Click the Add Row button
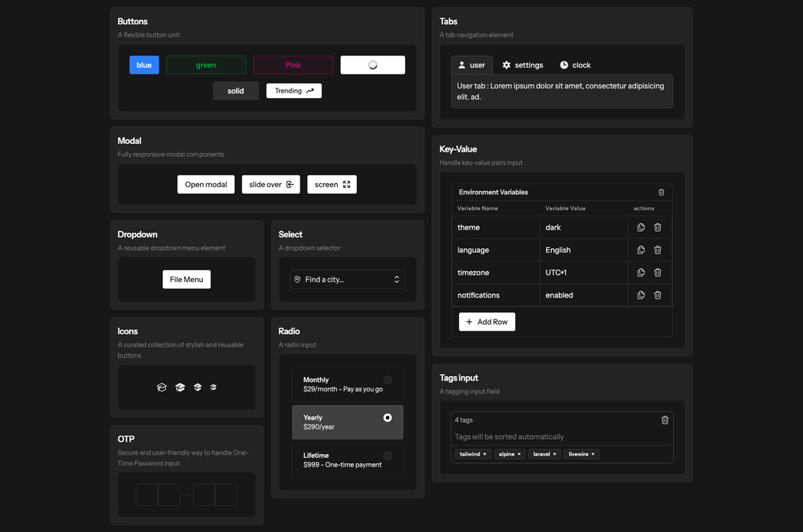This screenshot has width=803, height=532. (x=486, y=321)
